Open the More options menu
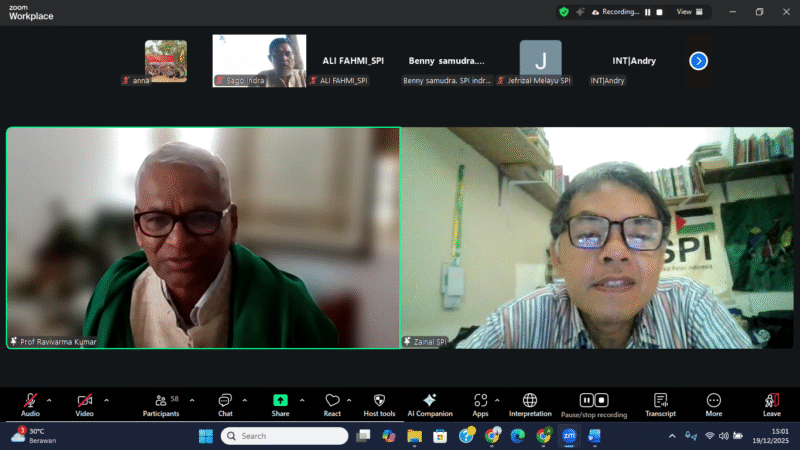Image resolution: width=800 pixels, height=450 pixels. pos(713,401)
